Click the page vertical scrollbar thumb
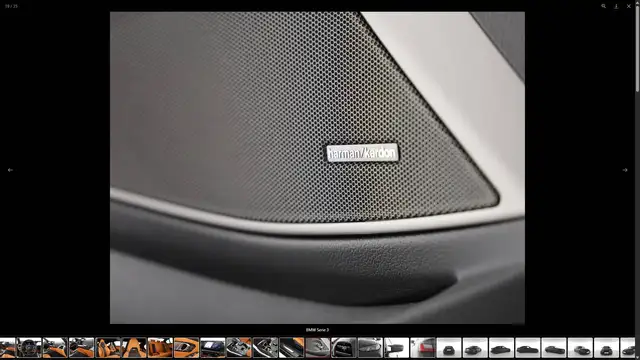This screenshot has width=640, height=360. (x=637, y=48)
